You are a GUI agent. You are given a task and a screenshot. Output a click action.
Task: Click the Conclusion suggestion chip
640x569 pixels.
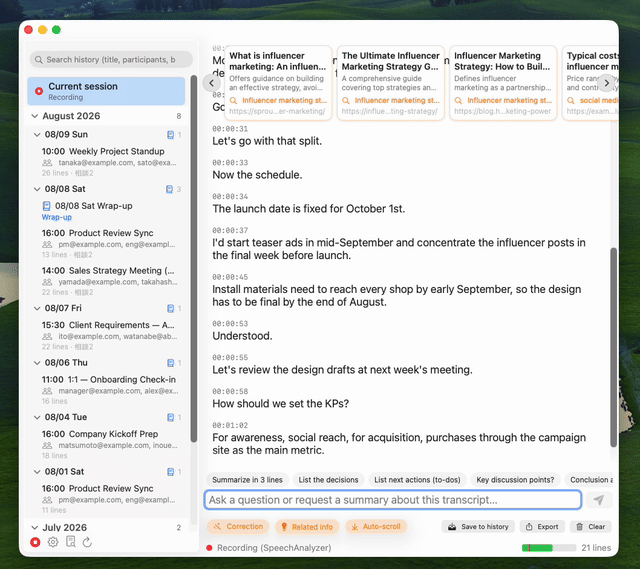(x=591, y=480)
